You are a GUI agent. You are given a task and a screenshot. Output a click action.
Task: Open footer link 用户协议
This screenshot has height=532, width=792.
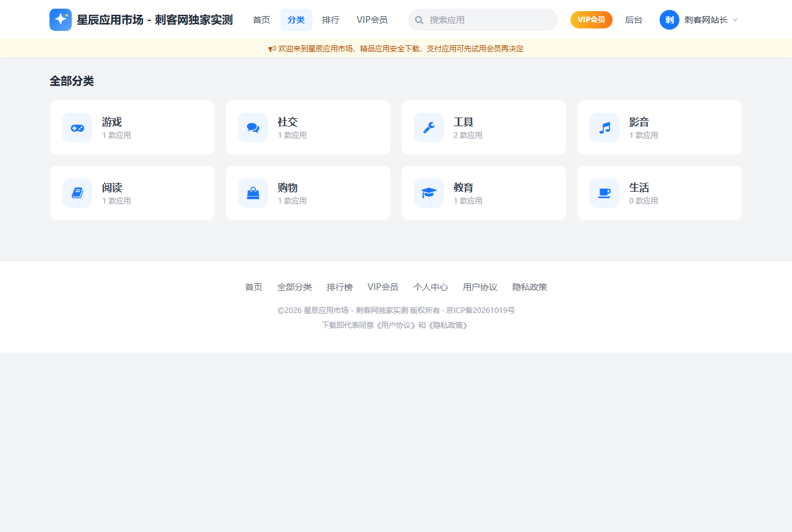pos(480,287)
